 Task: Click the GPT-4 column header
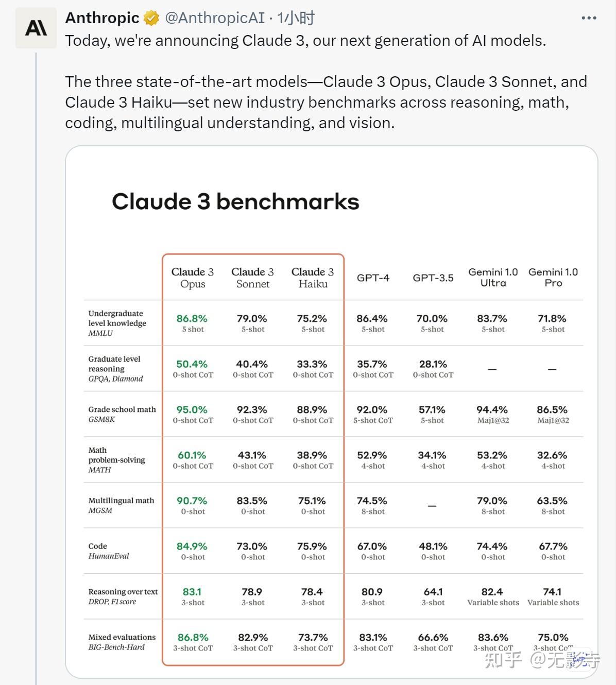(x=373, y=278)
